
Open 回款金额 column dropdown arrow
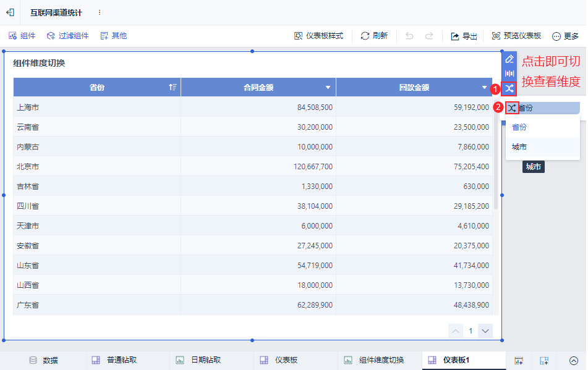coord(485,88)
